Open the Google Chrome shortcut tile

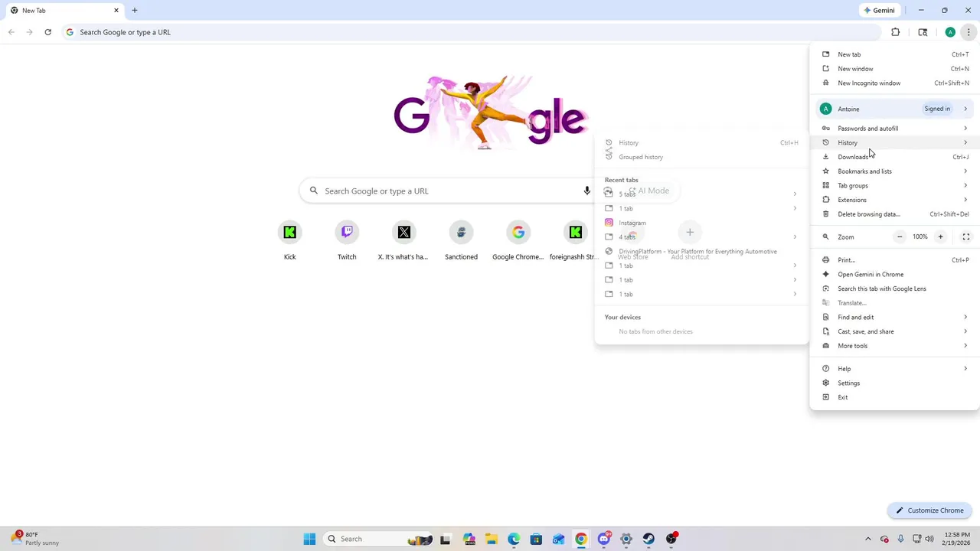point(518,240)
